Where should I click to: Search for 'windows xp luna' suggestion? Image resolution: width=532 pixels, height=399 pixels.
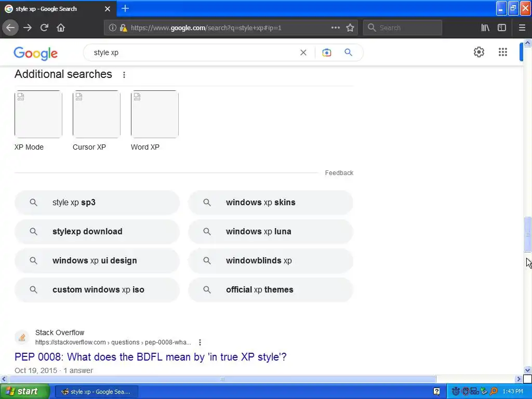tap(271, 232)
